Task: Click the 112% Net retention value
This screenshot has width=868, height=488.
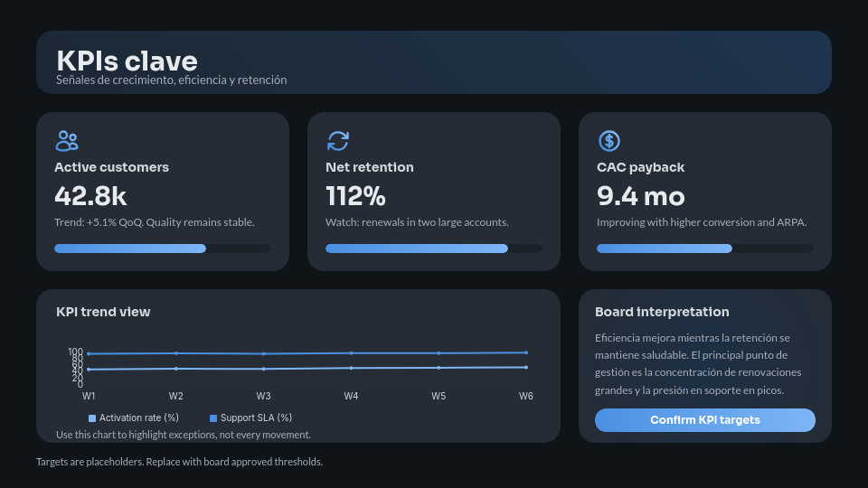Action: point(355,196)
